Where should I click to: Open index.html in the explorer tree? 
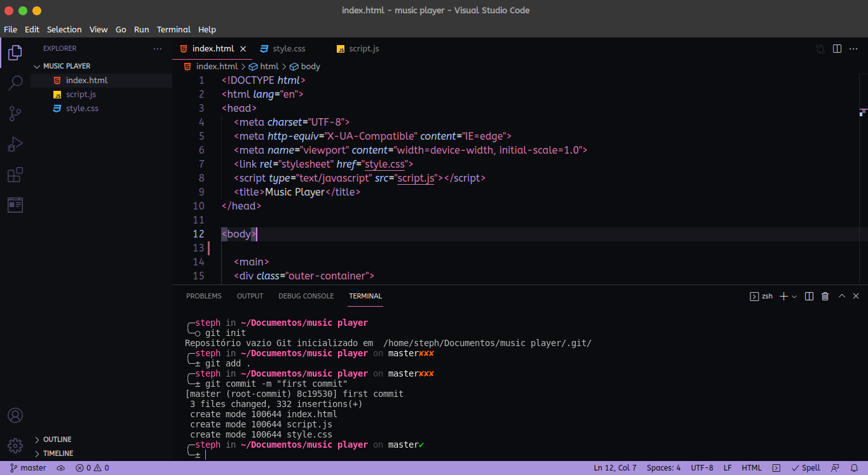pos(102,81)
